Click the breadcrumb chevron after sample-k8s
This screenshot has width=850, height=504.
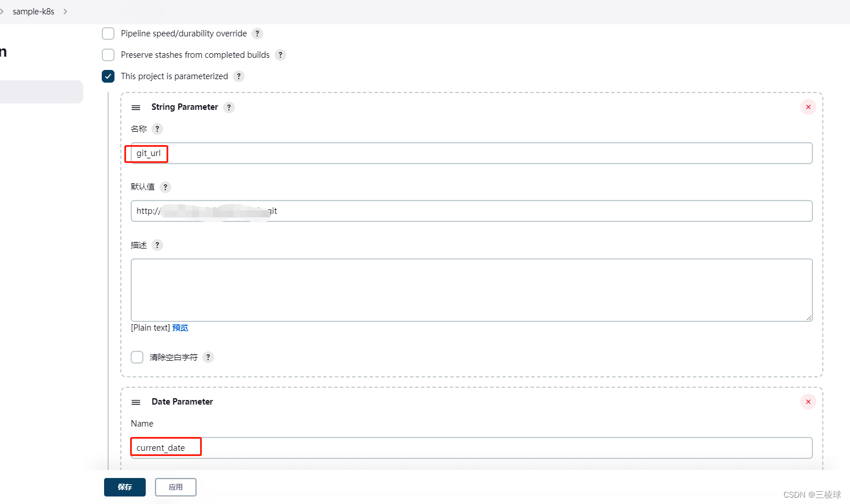pyautogui.click(x=65, y=11)
